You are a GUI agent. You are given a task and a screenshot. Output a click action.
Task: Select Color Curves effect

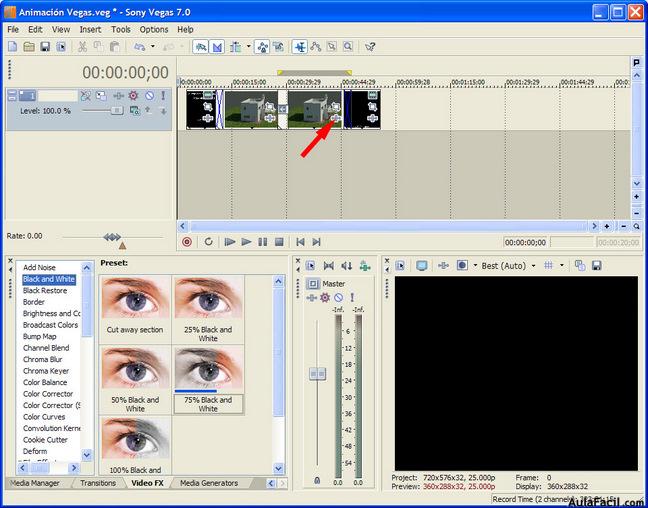(x=44, y=417)
